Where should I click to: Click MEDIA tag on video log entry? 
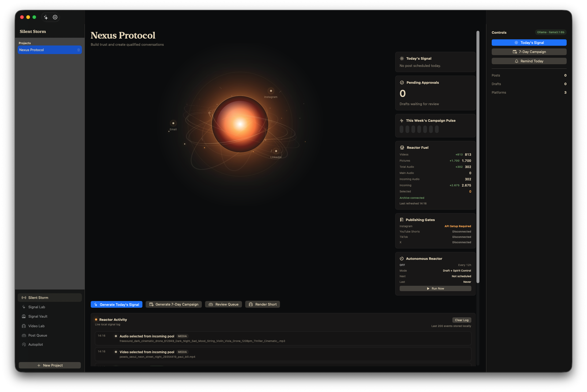(182, 352)
